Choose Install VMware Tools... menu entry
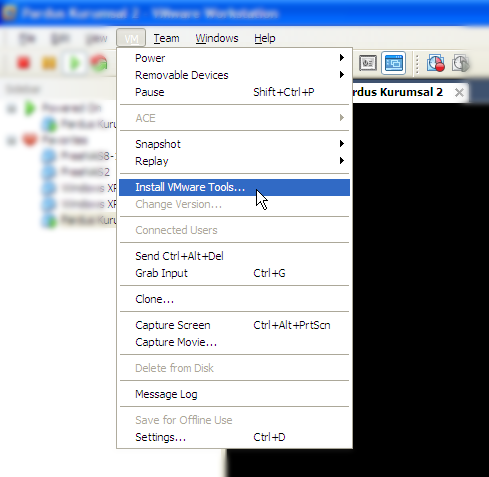The height and width of the screenshot is (477, 489). click(x=234, y=187)
